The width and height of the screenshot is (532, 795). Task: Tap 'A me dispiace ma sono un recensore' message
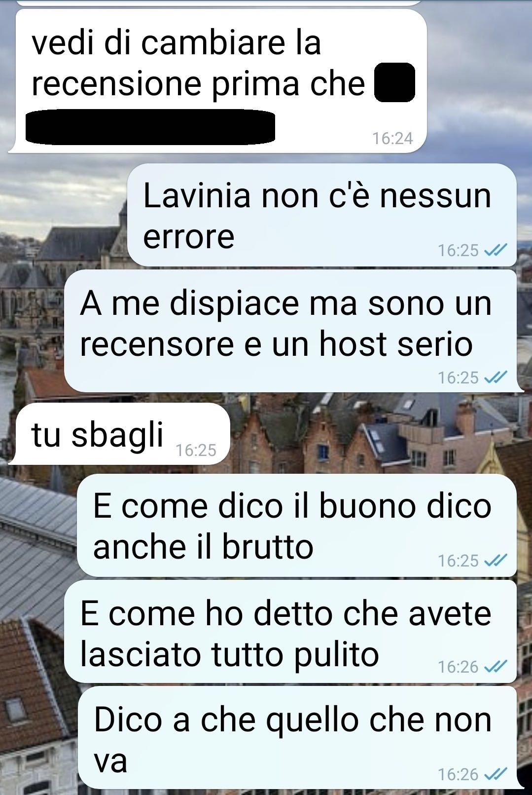pyautogui.click(x=291, y=331)
